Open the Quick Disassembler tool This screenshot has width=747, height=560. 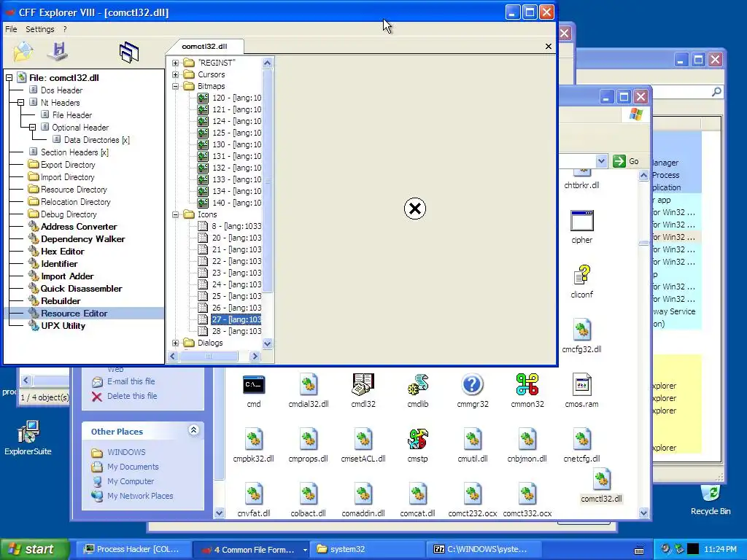(x=81, y=288)
